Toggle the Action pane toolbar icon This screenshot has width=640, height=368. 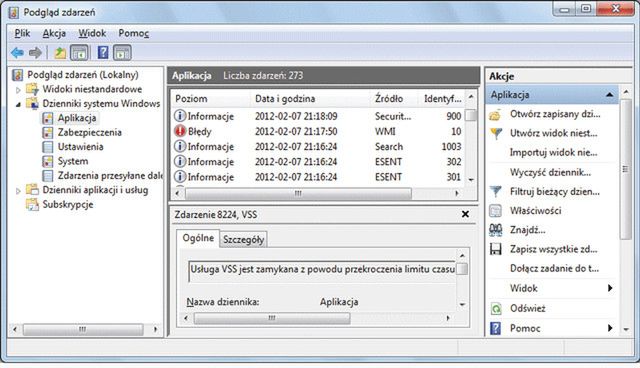(122, 53)
